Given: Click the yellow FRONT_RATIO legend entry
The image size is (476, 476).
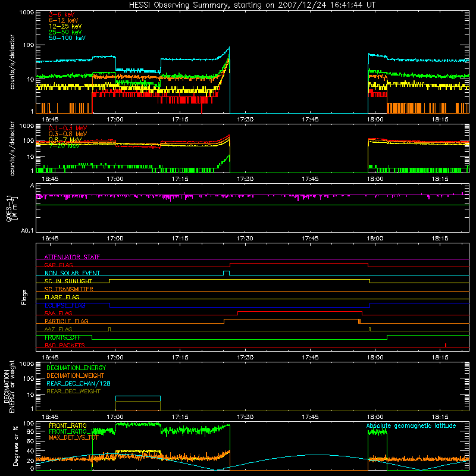Looking at the screenshot, I should [x=68, y=425].
